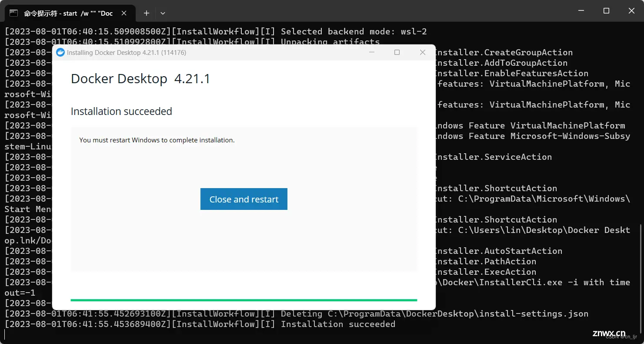Click the Close and restart button
644x344 pixels.
tap(244, 199)
